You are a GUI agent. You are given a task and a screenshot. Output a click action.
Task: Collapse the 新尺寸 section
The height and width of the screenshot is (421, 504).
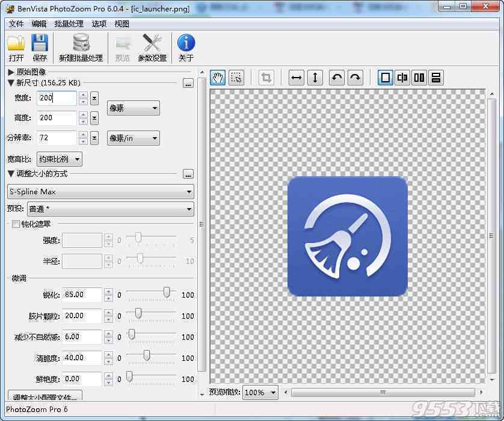[x=11, y=83]
